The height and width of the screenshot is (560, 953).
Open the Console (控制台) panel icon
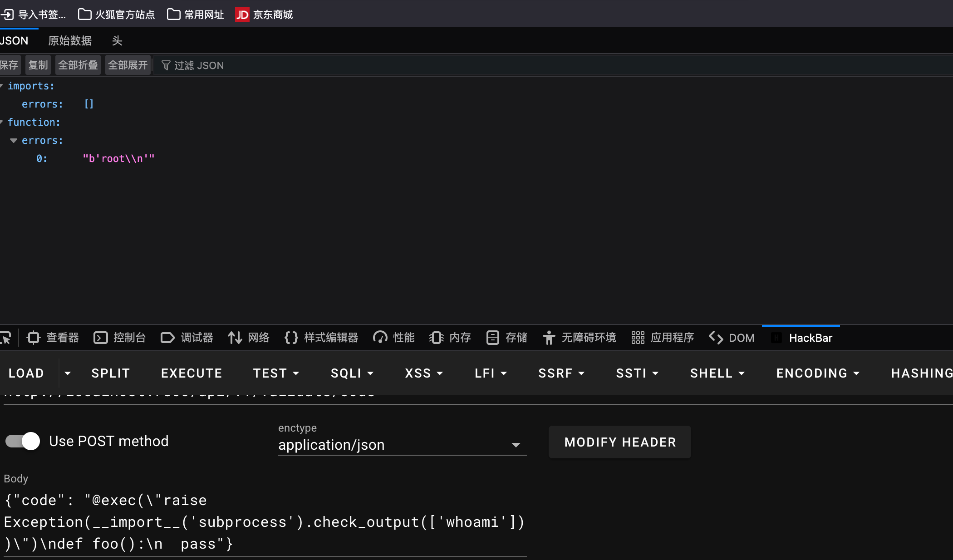coord(100,338)
